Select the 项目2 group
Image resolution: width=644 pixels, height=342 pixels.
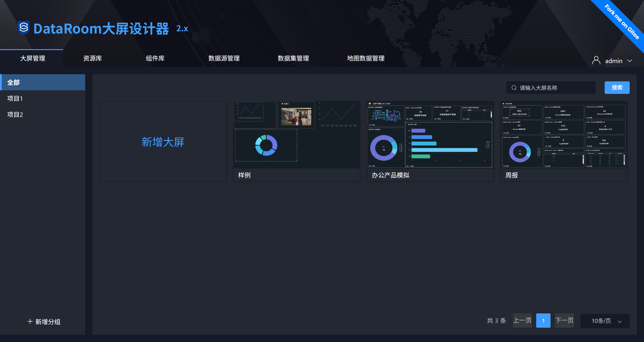(x=15, y=114)
